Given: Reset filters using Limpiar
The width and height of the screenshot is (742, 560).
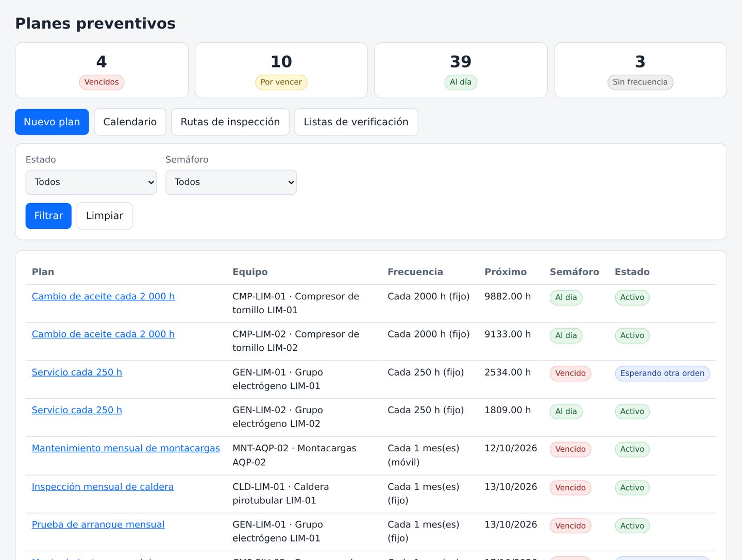Looking at the screenshot, I should click(x=105, y=216).
